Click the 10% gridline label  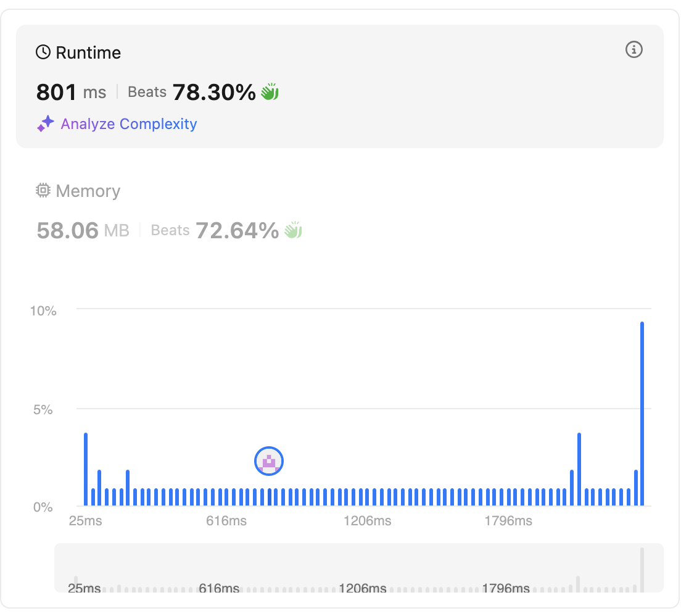click(43, 310)
